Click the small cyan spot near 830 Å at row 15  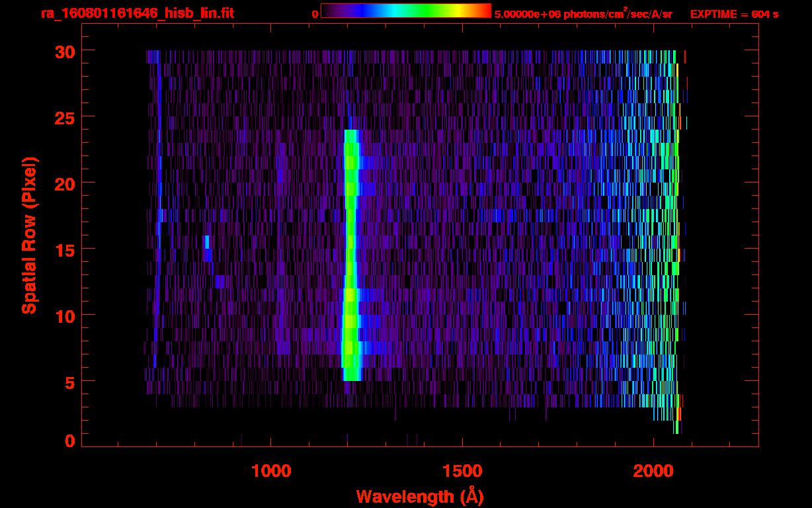pos(207,241)
